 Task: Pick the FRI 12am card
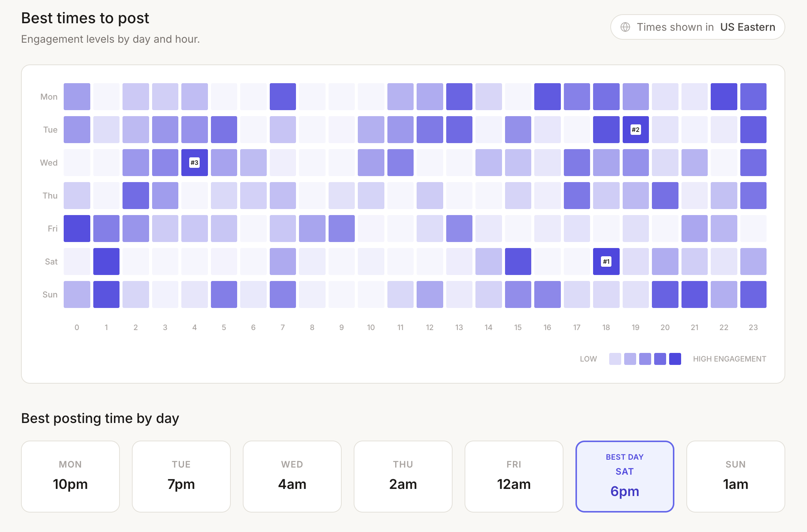point(514,476)
